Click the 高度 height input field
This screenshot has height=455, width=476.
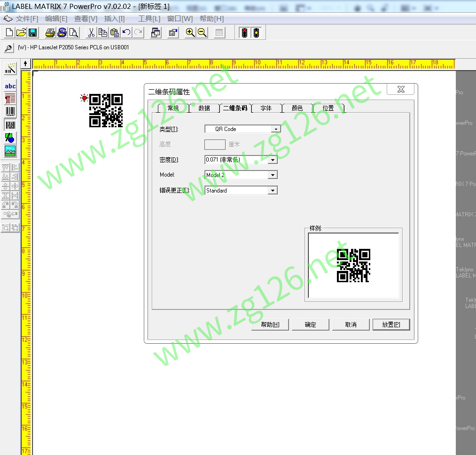[215, 145]
